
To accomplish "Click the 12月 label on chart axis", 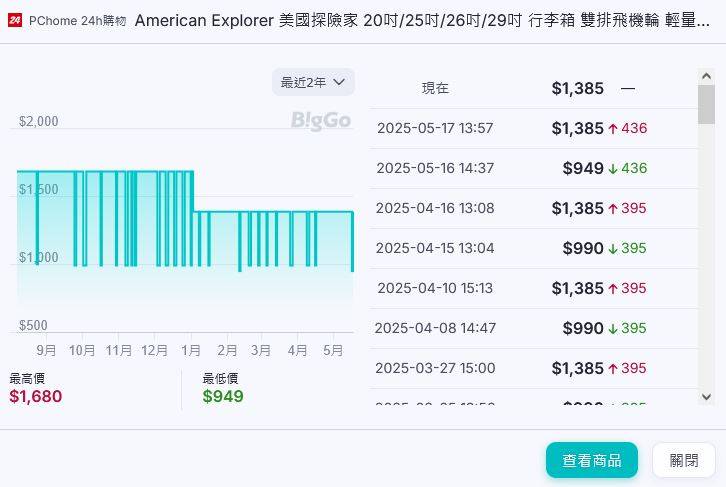I will [154, 350].
